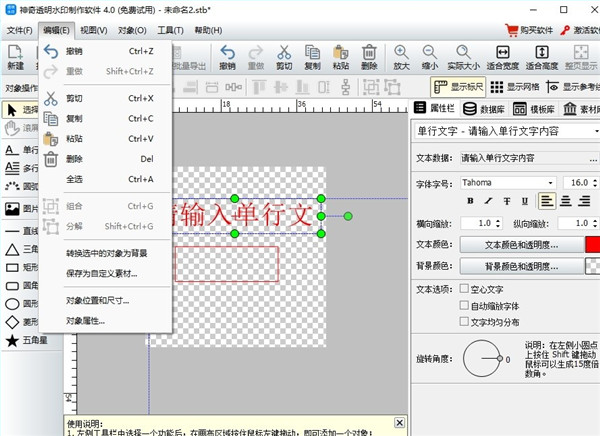The height and width of the screenshot is (436, 600).
Task: Click the toolbar Delete (删除) trash icon
Action: point(369,58)
